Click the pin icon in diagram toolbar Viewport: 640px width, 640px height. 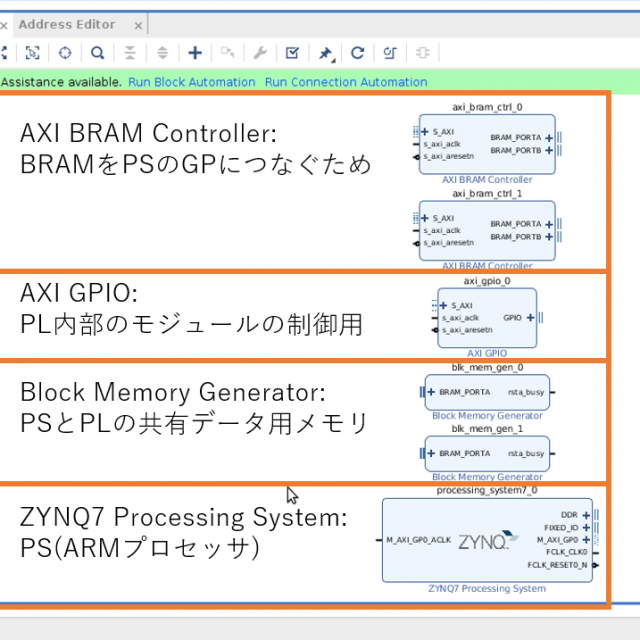click(325, 53)
